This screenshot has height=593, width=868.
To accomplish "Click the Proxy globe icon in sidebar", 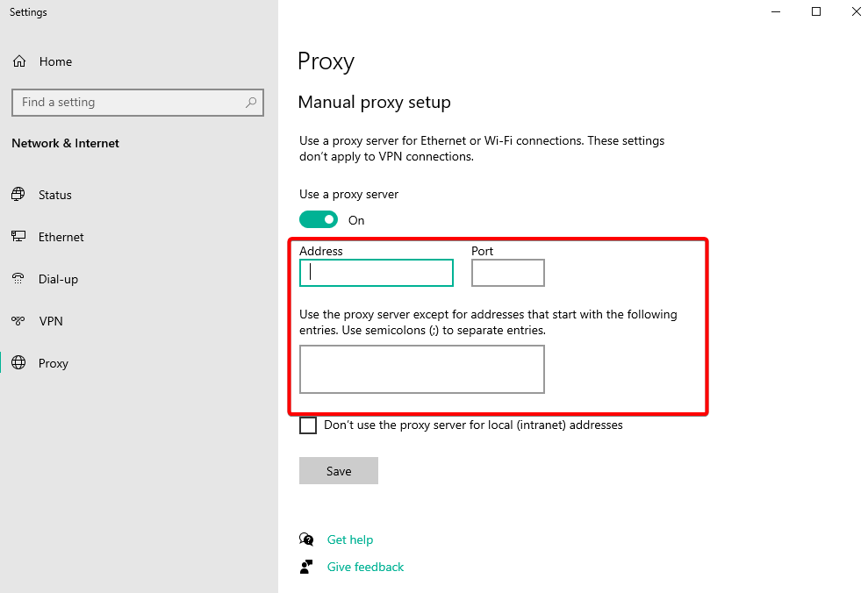I will pyautogui.click(x=18, y=363).
